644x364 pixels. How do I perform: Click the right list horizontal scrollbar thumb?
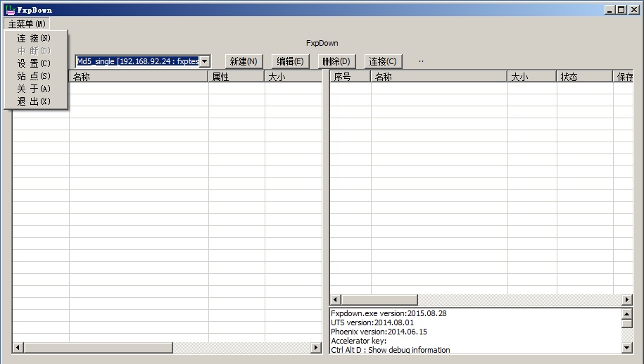(379, 299)
